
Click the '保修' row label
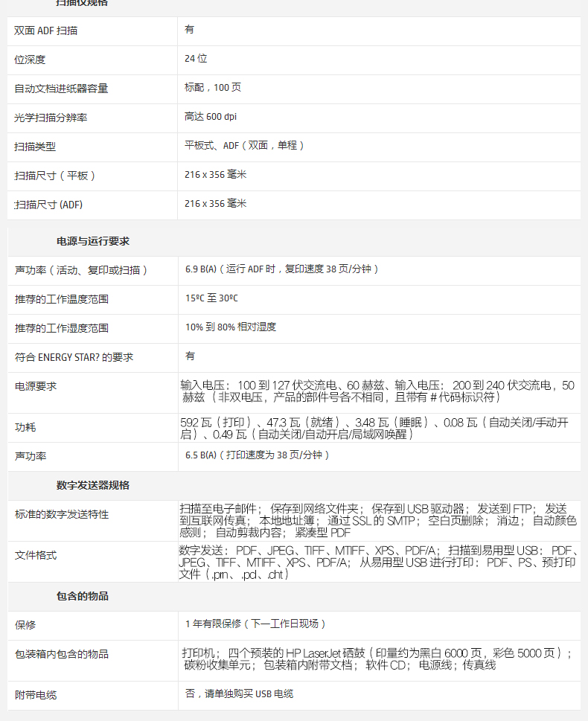pyautogui.click(x=25, y=625)
